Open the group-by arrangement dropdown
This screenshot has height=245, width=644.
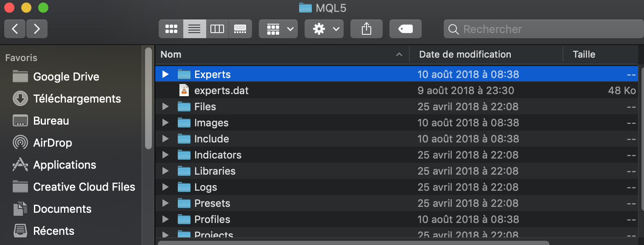click(x=278, y=29)
